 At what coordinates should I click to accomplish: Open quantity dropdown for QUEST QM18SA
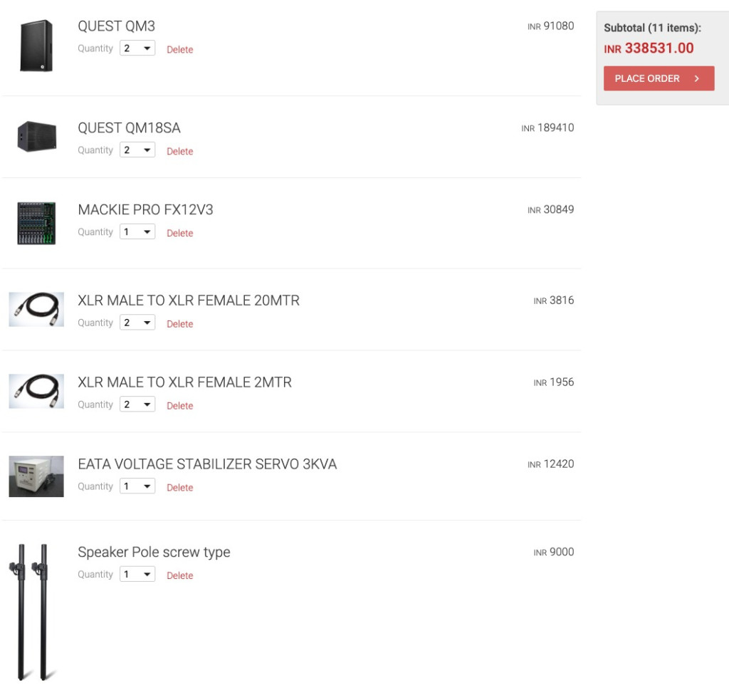(x=137, y=150)
